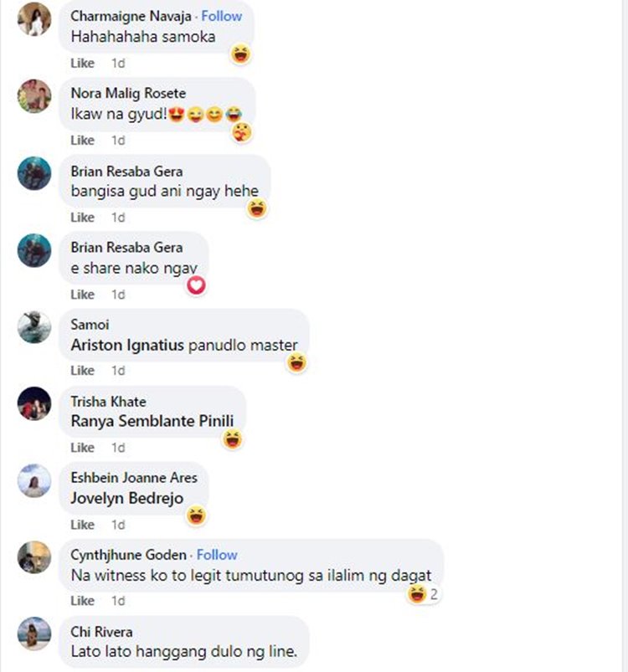Viewport: 628px width, 672px height.
Task: Open tagged profile Ranya Semblante Pinili
Action: pyautogui.click(x=152, y=421)
